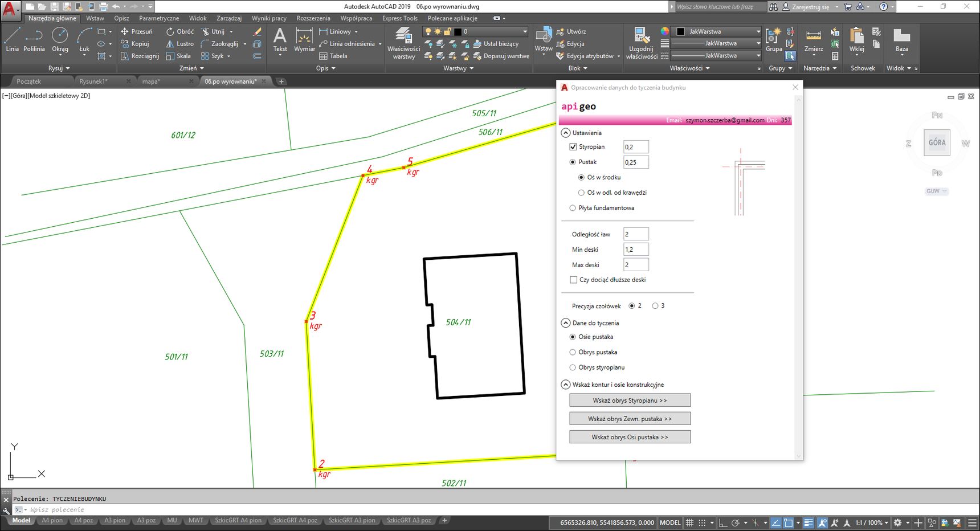Click the Rozciągnij stretch tool
The image size is (980, 531).
[140, 56]
